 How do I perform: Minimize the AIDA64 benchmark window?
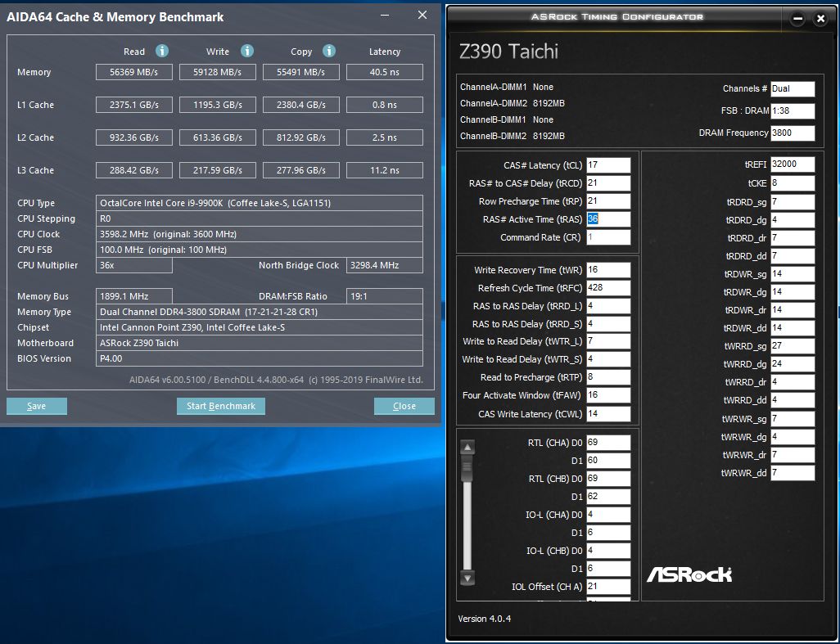coord(385,15)
